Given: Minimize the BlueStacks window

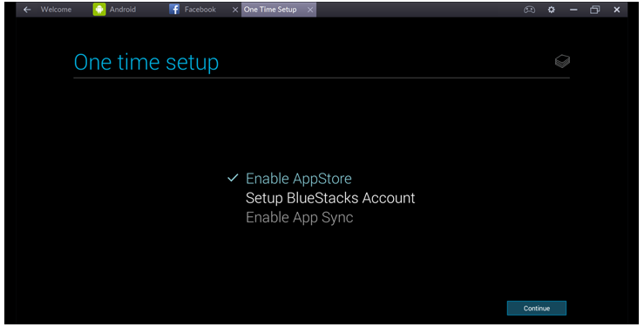Looking at the screenshot, I should tap(573, 10).
